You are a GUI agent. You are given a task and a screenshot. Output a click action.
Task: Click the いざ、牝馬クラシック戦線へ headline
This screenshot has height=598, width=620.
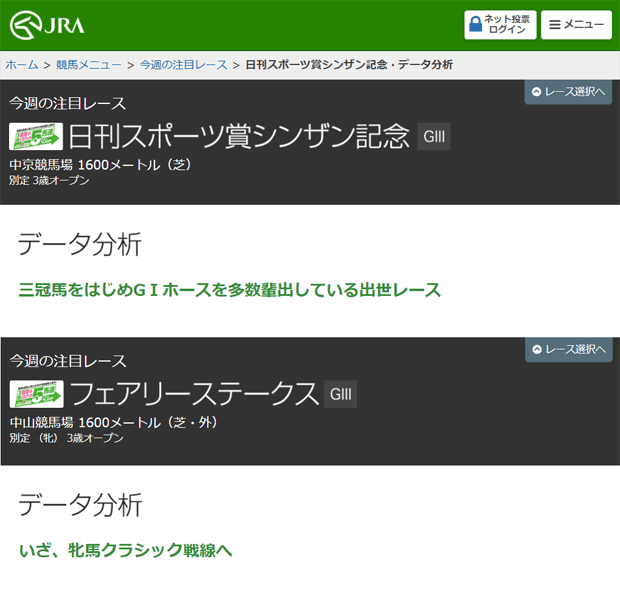[x=125, y=550]
